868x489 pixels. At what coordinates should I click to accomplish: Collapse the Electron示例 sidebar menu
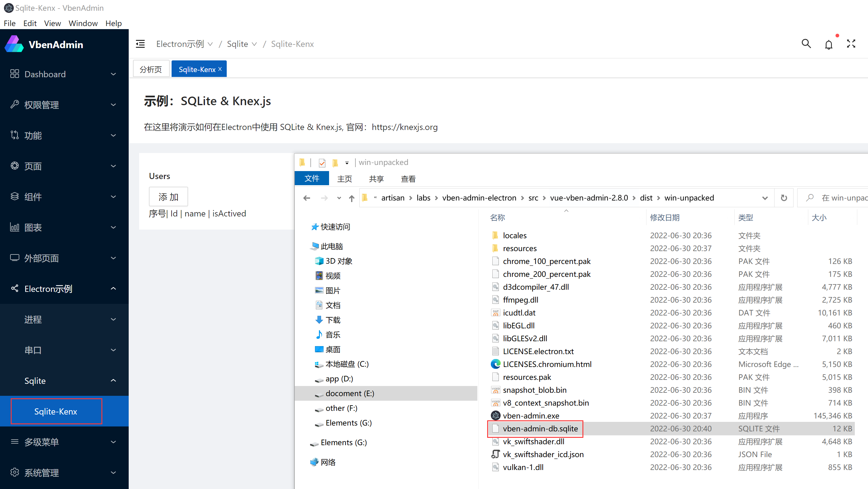(x=64, y=289)
